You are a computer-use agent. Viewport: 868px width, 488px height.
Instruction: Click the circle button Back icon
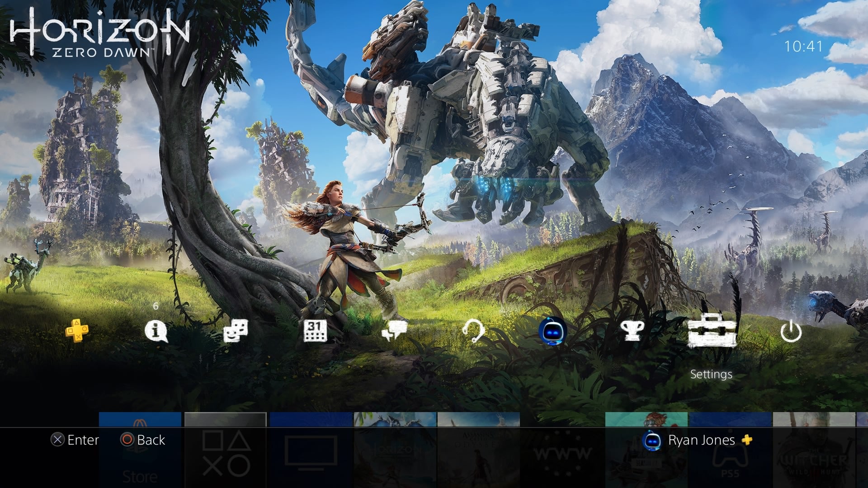127,440
